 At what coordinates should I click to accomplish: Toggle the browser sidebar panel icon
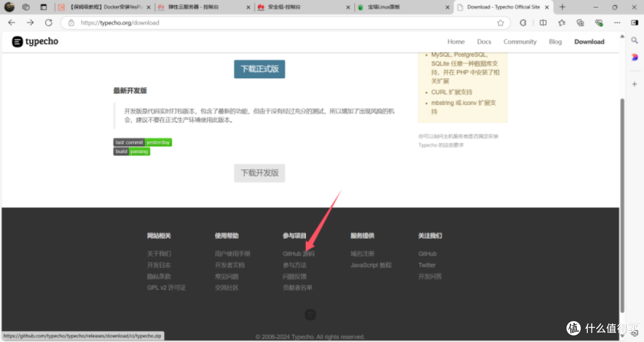click(634, 23)
